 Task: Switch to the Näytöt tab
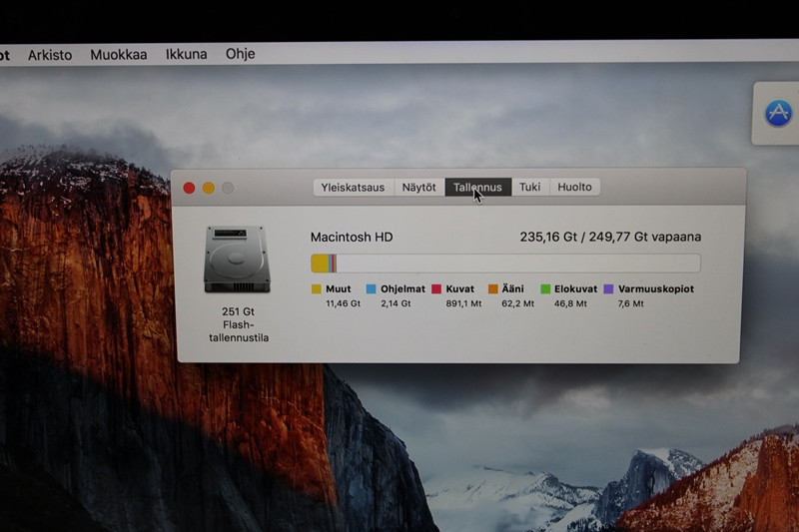pos(418,188)
